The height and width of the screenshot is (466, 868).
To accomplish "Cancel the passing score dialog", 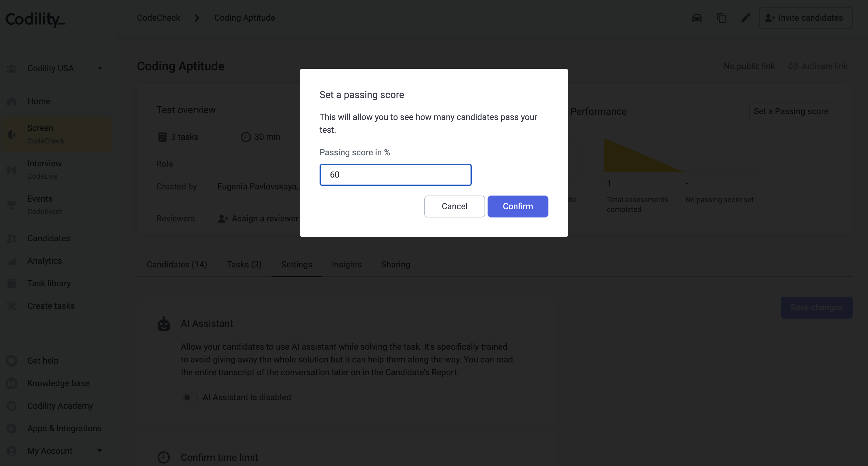I will (x=454, y=207).
